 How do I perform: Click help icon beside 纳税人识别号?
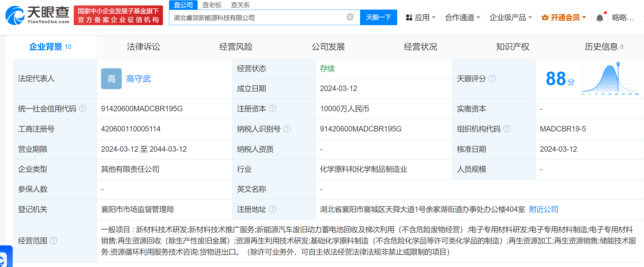[x=287, y=129]
